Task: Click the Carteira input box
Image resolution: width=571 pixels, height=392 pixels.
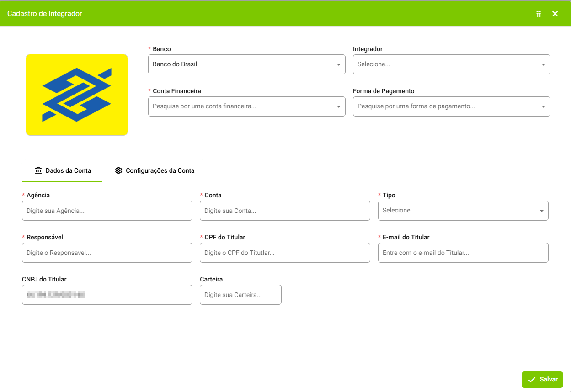Action: [x=240, y=295]
